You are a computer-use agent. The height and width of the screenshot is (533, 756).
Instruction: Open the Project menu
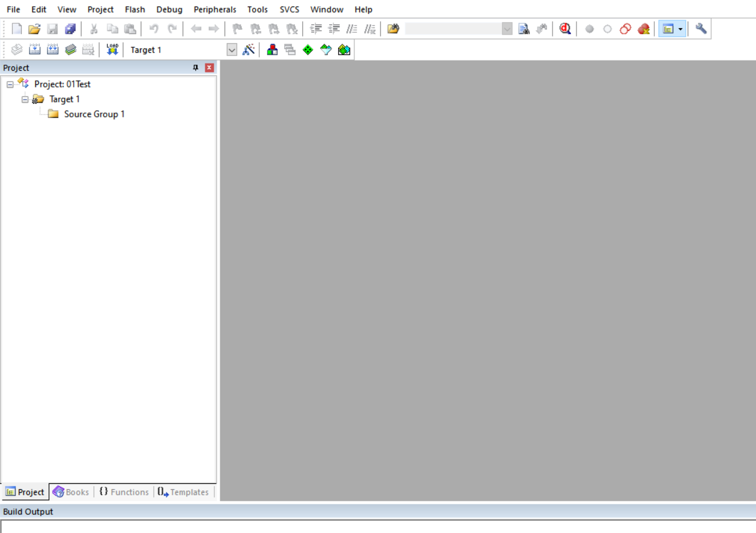pos(101,10)
